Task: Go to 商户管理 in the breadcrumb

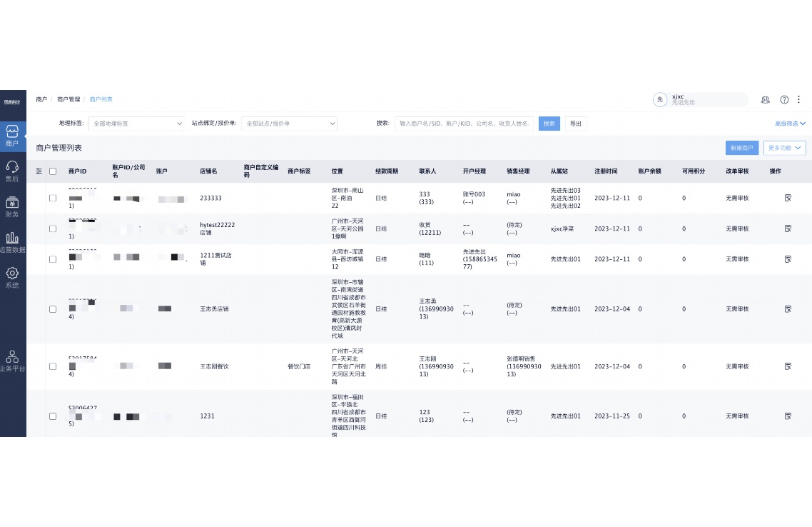Action: [68, 99]
